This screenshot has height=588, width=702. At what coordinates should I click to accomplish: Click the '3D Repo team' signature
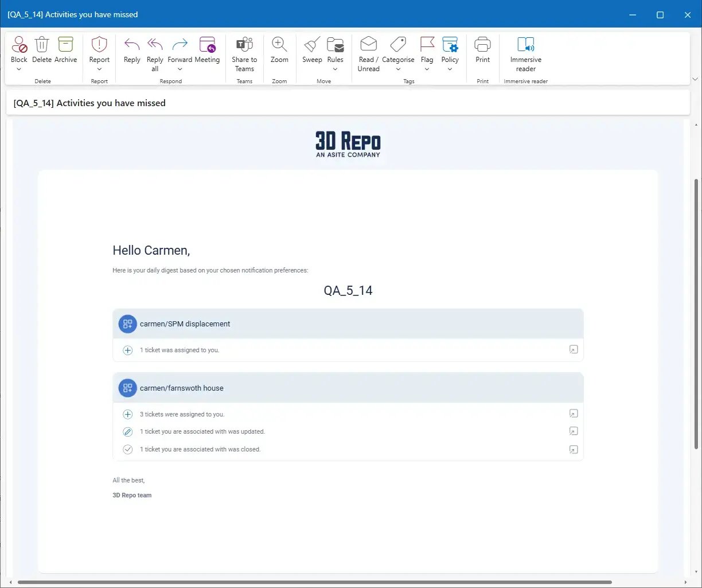132,495
